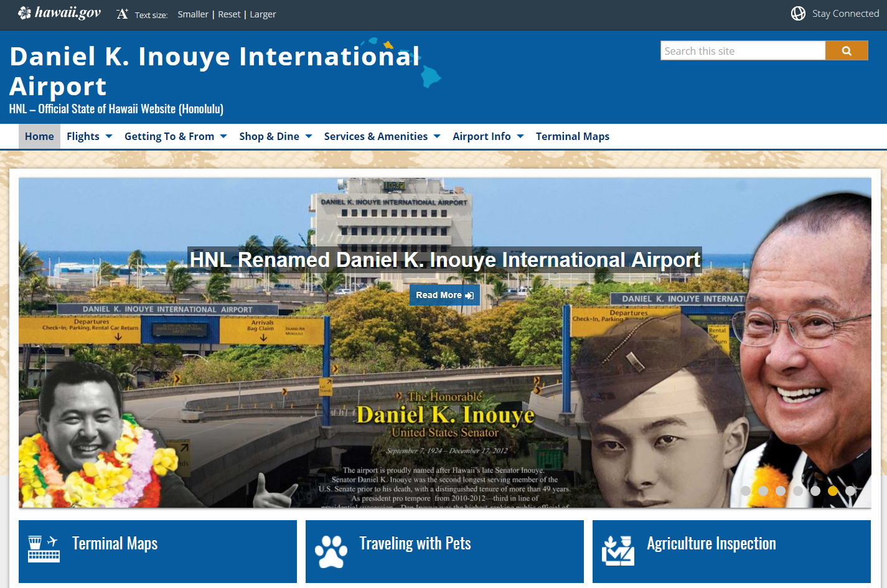
Task: Open Terminal Maps in navigation bar
Action: pos(572,136)
